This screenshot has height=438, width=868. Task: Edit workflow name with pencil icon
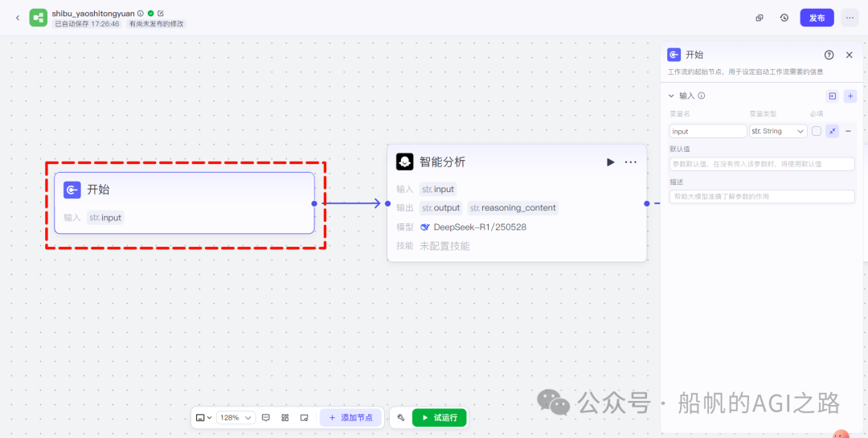tap(161, 13)
